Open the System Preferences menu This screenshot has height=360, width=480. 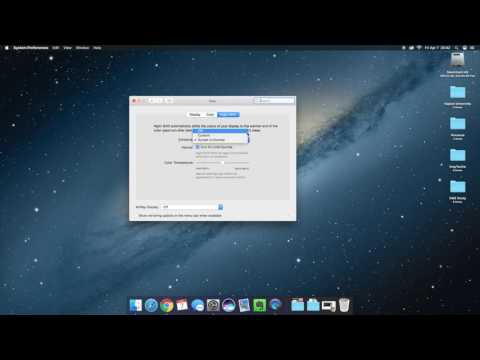coord(31,48)
